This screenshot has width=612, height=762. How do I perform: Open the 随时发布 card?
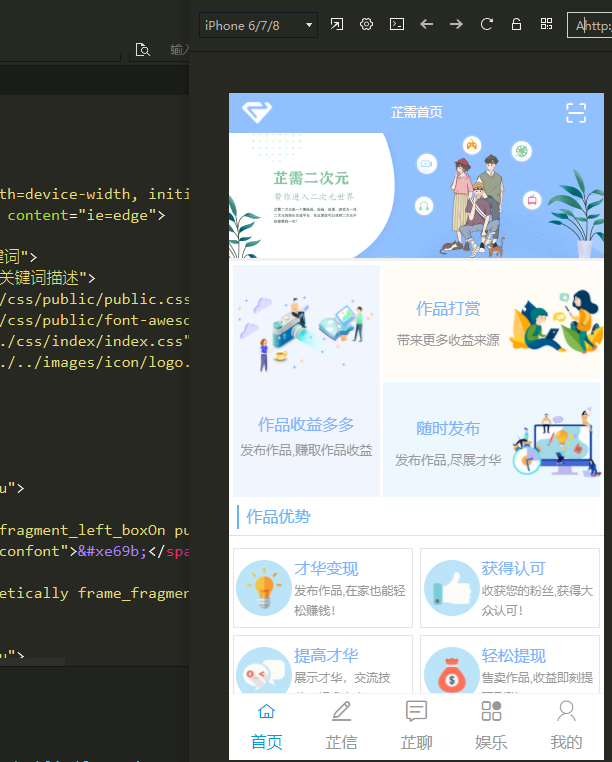point(492,439)
